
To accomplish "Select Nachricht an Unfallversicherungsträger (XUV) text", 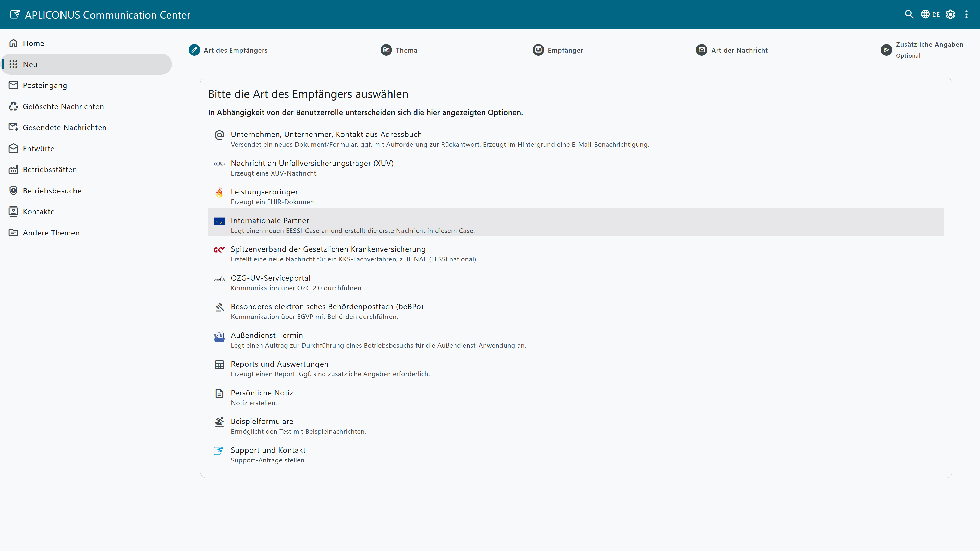I will (312, 163).
